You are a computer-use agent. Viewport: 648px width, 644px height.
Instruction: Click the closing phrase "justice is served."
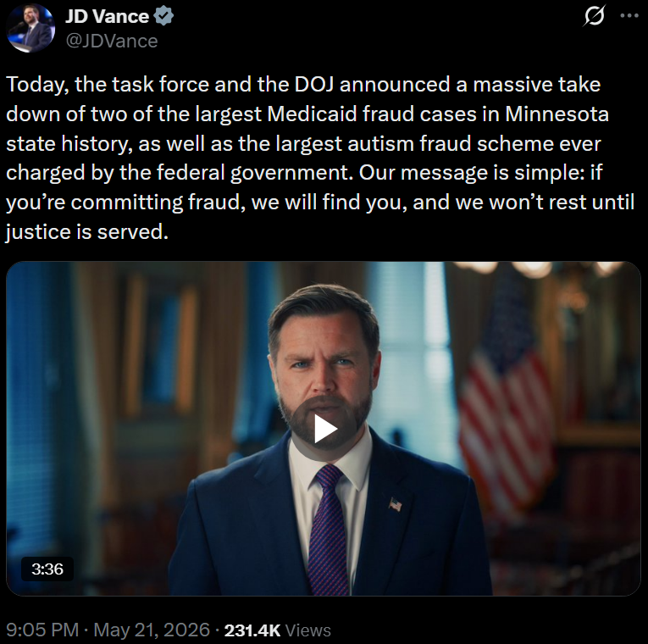pyautogui.click(x=87, y=232)
